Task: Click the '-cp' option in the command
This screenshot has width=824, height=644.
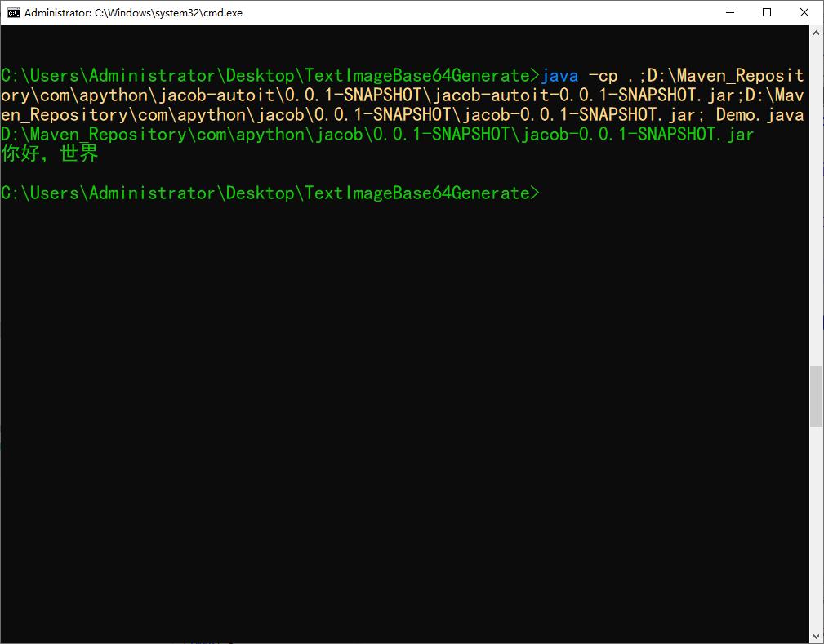Action: click(604, 77)
